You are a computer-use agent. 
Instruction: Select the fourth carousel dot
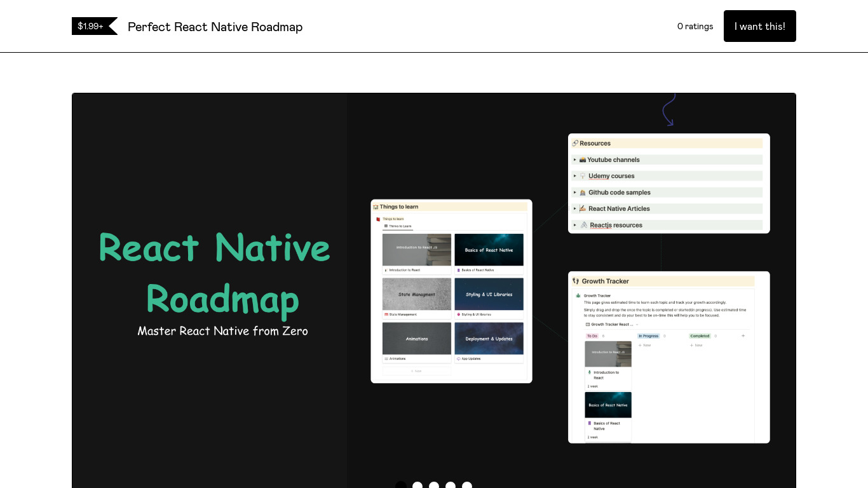(451, 485)
